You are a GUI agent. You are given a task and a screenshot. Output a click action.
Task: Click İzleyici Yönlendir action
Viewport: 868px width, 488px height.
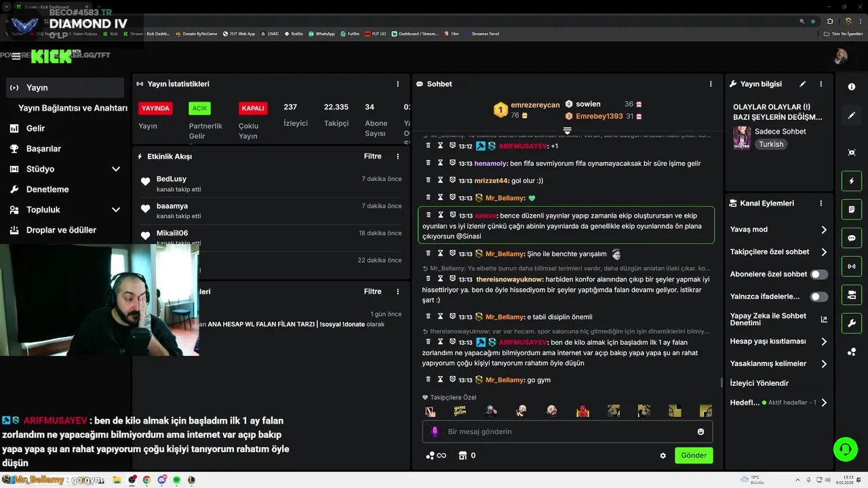tap(759, 383)
